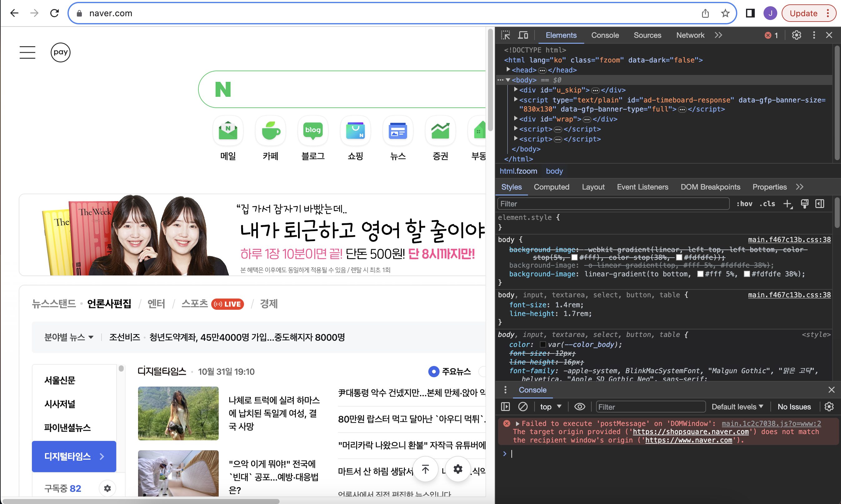Open the 메일 mail shortcut icon
This screenshot has height=504, width=841.
point(228,131)
